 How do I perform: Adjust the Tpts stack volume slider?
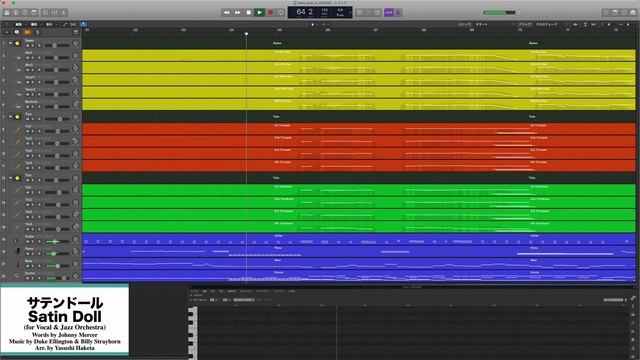pos(57,119)
